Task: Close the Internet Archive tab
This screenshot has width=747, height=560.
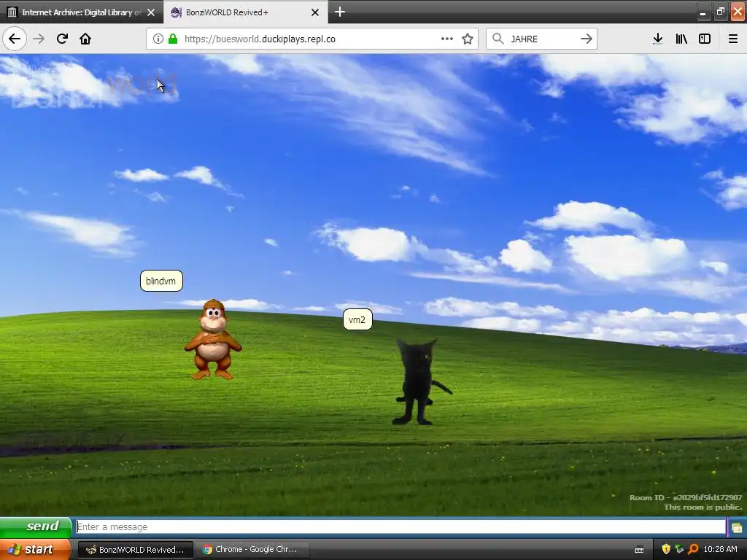Action: (x=151, y=12)
